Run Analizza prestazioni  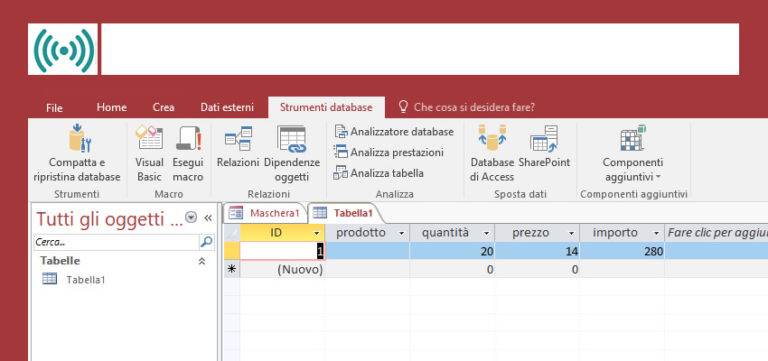(x=389, y=152)
